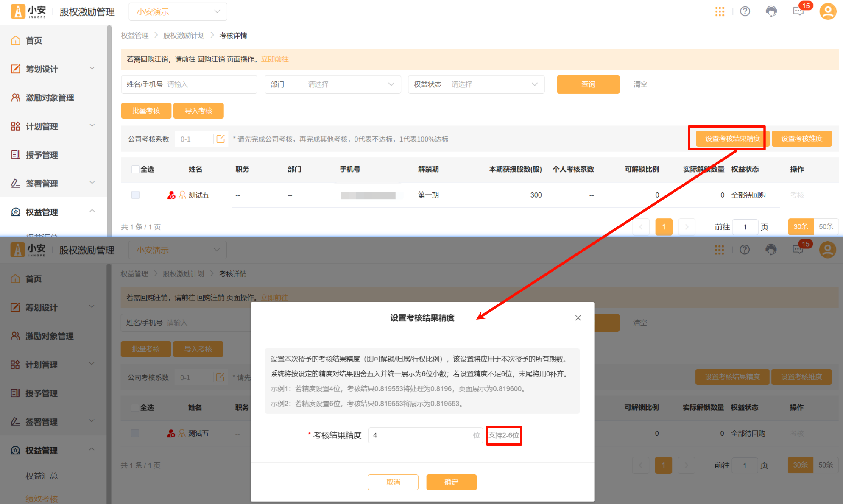The height and width of the screenshot is (504, 843).
Task: Open 授予管理 in the sidebar
Action: tap(42, 155)
